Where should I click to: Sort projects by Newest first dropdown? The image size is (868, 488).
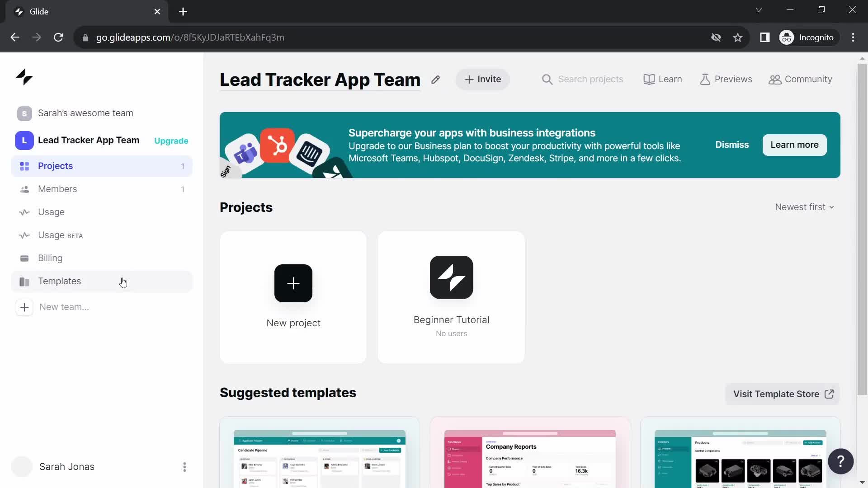pos(804,207)
